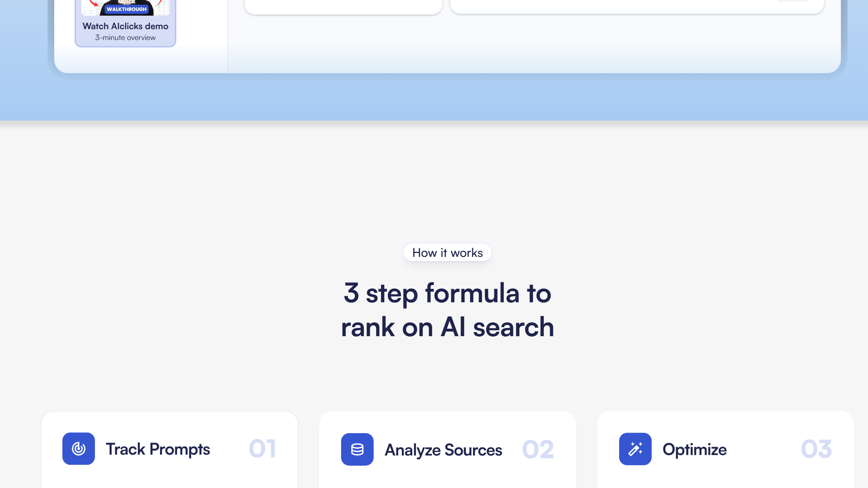Click the left white dashboard panel
868x488 pixels.
(343, 7)
